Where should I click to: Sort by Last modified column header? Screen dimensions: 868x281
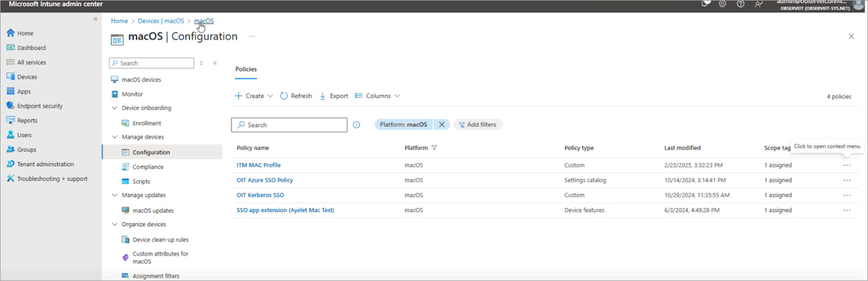click(x=683, y=148)
